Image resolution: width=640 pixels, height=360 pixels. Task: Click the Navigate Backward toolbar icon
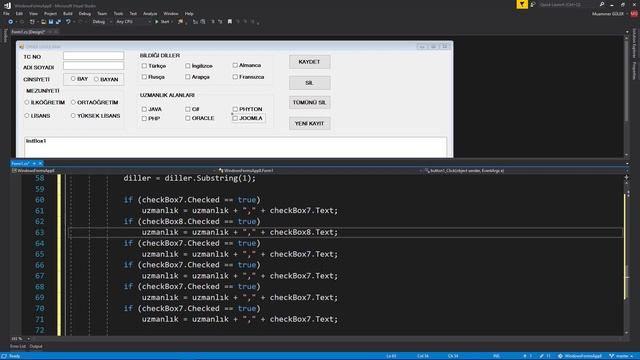pyautogui.click(x=11, y=22)
